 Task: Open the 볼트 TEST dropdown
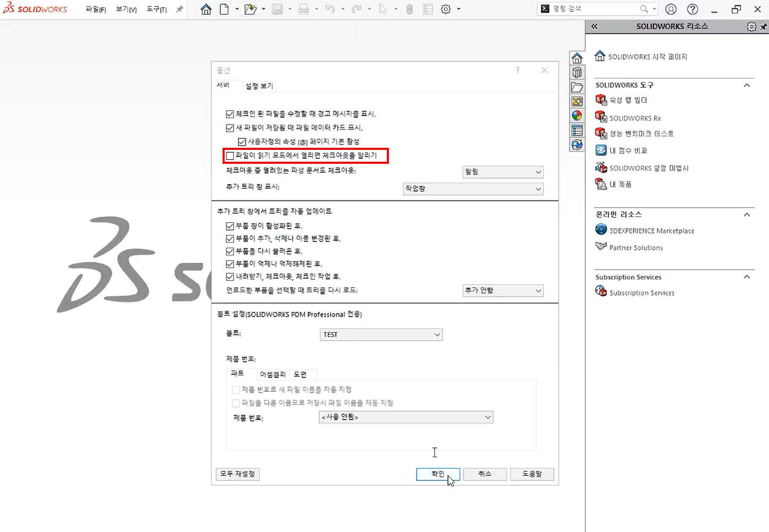(381, 334)
